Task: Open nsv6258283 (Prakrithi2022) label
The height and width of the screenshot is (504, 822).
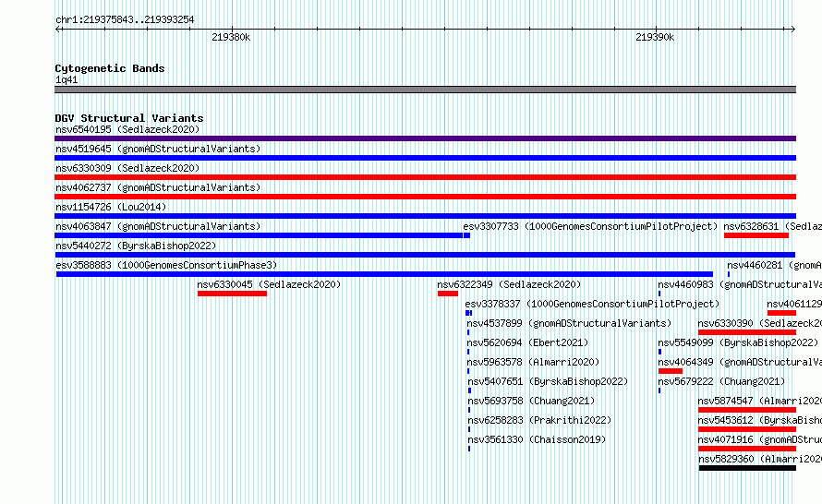Action: (x=539, y=420)
